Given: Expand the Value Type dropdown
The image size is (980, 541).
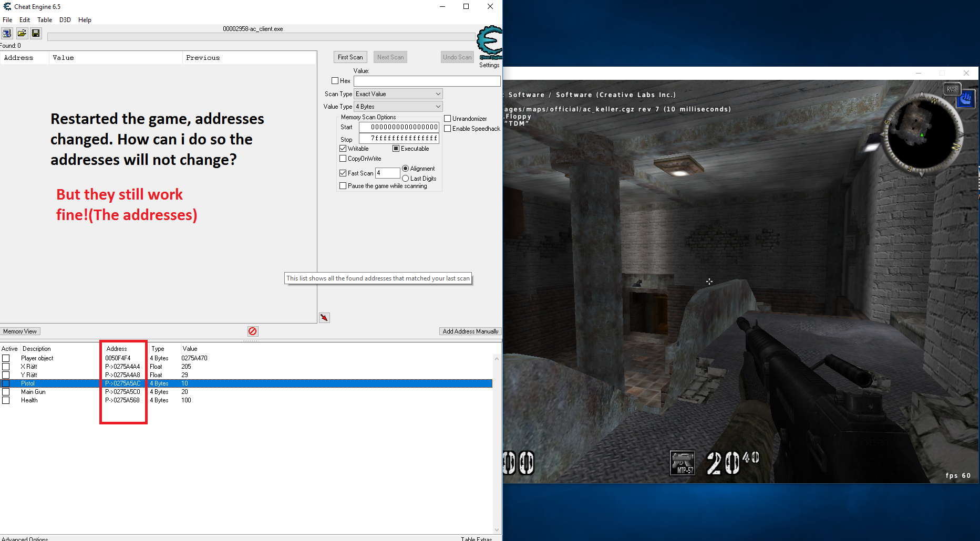Looking at the screenshot, I should tap(398, 107).
